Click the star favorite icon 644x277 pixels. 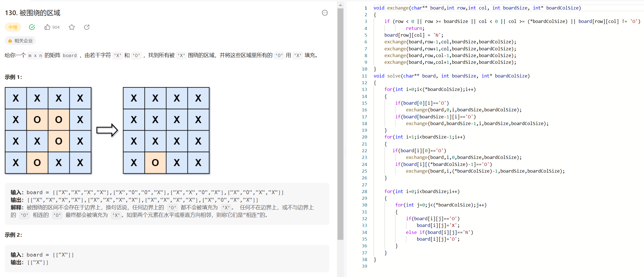72,27
